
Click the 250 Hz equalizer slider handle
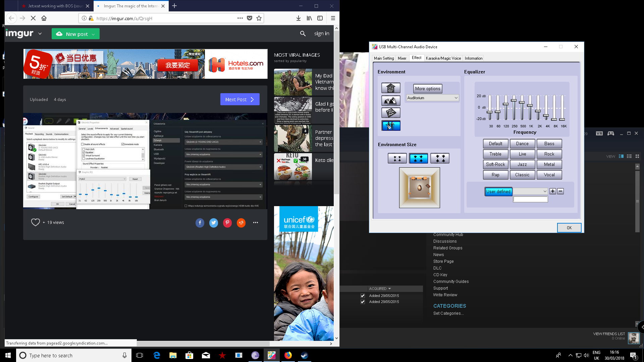[x=514, y=100]
